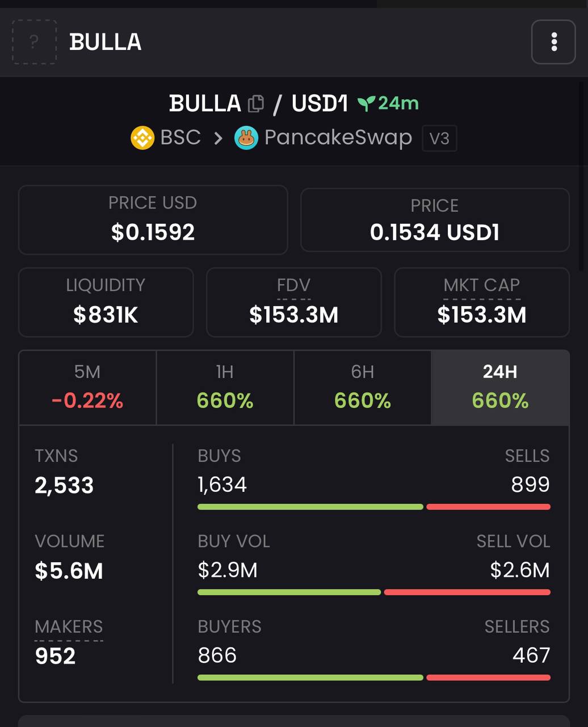Click the LIQUIDITY $831K box

tap(106, 302)
